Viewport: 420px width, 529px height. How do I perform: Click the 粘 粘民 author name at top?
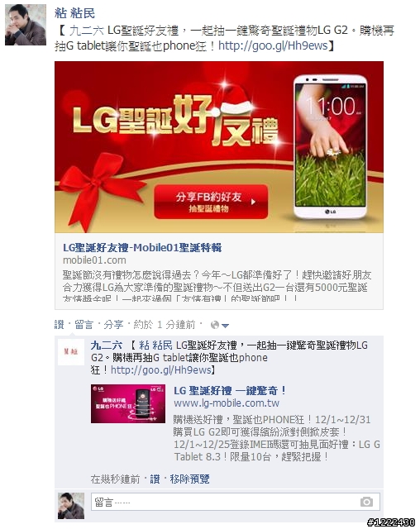pos(74,13)
